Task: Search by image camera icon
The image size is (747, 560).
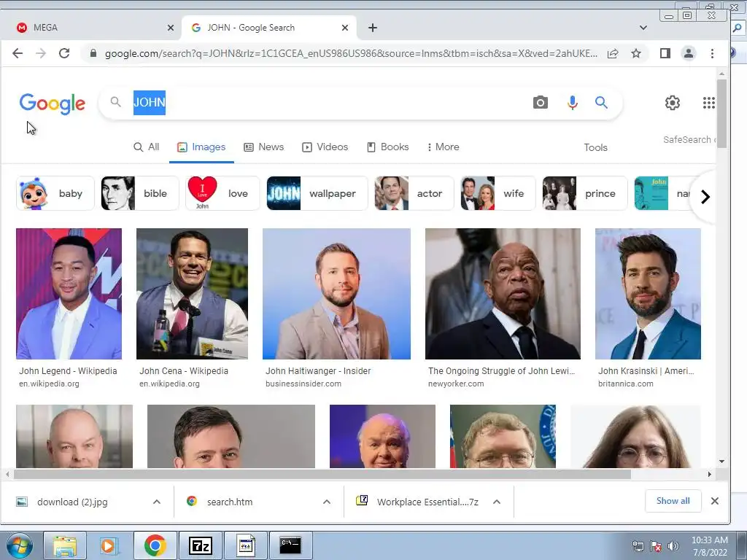Action: tap(541, 102)
